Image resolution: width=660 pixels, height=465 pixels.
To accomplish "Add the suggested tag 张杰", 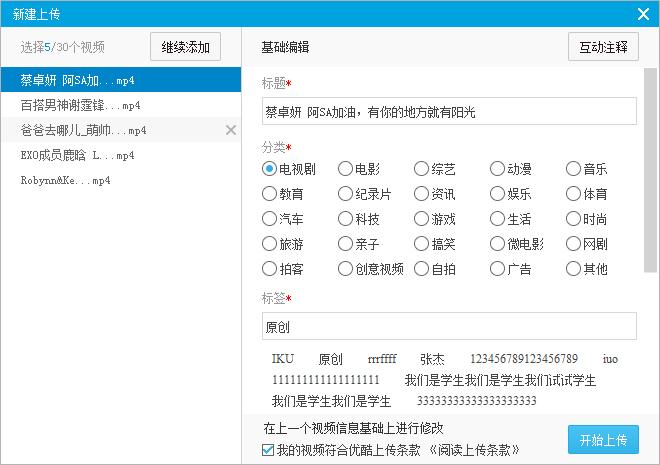I will pos(432,359).
